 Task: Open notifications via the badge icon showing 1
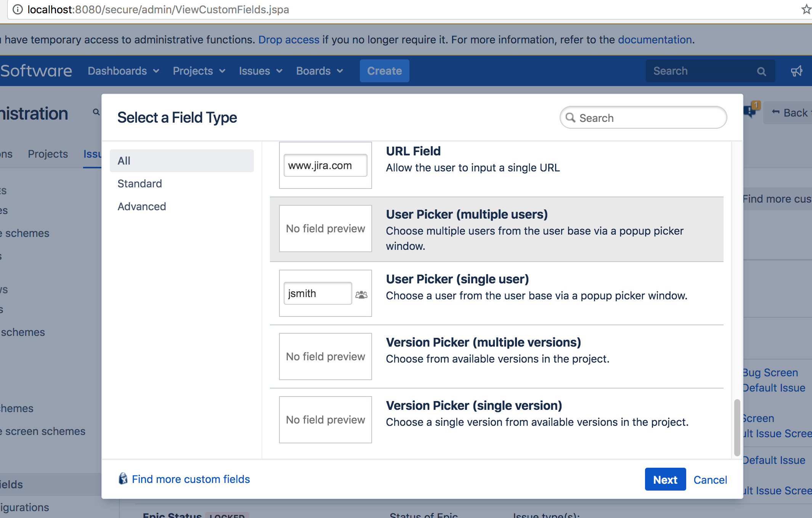[750, 111]
